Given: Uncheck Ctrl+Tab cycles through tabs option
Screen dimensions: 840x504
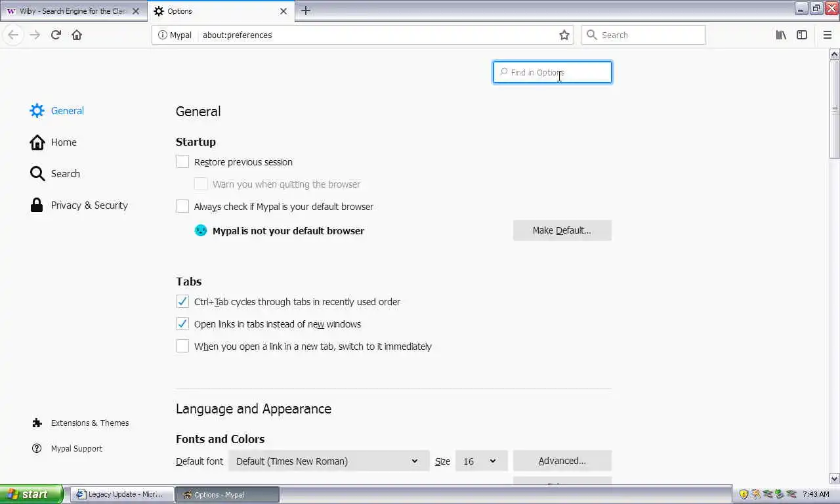Looking at the screenshot, I should pyautogui.click(x=182, y=301).
